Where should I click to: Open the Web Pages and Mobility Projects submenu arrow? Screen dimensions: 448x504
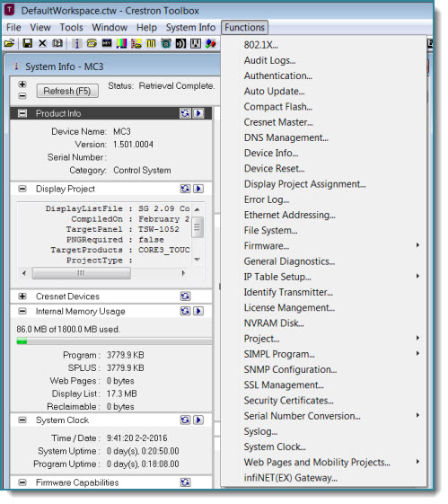pos(417,462)
